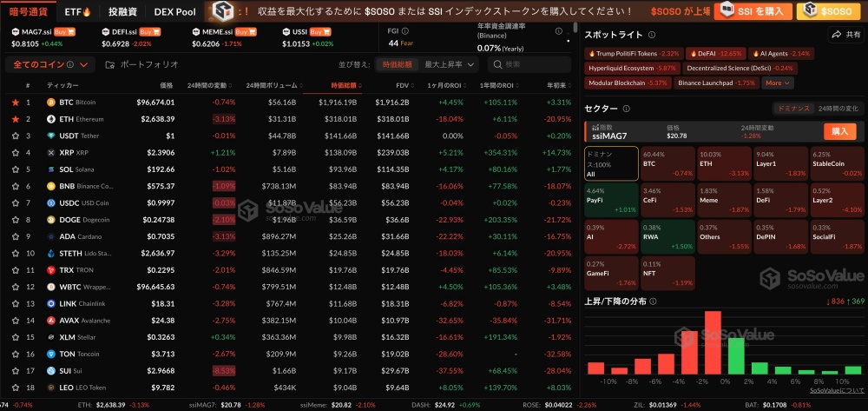Click Buy cart for DEFI.ssi

coord(149,32)
